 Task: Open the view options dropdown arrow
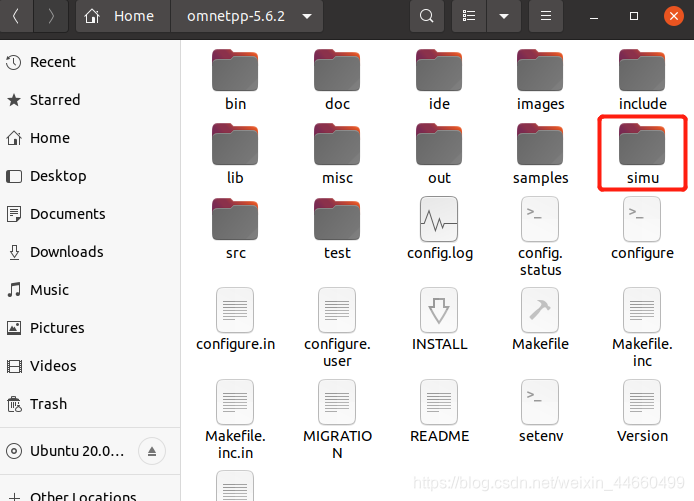[x=504, y=16]
